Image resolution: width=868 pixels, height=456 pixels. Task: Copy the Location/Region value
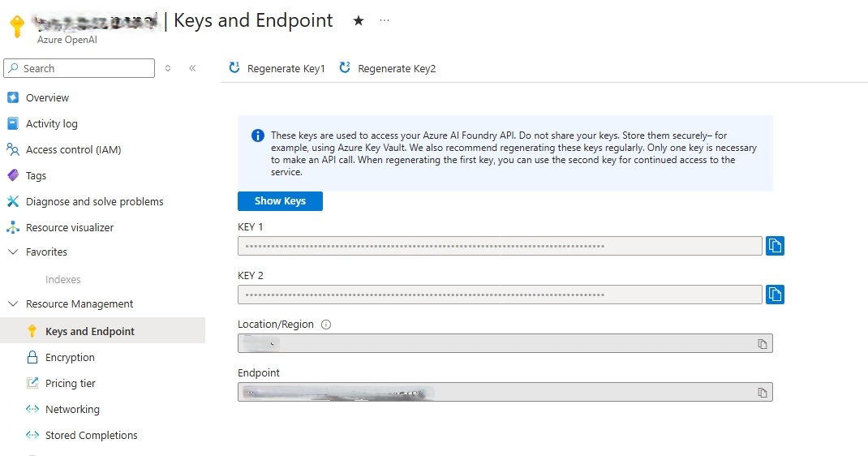coord(762,344)
